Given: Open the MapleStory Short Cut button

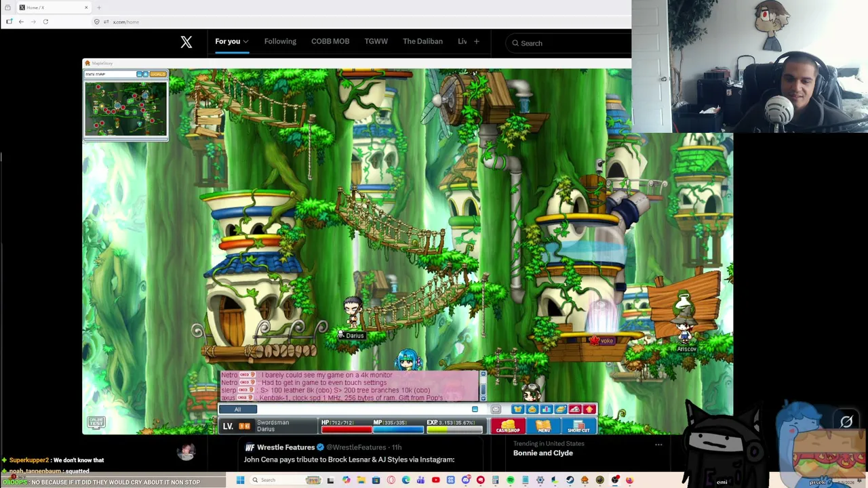Looking at the screenshot, I should click(x=578, y=426).
